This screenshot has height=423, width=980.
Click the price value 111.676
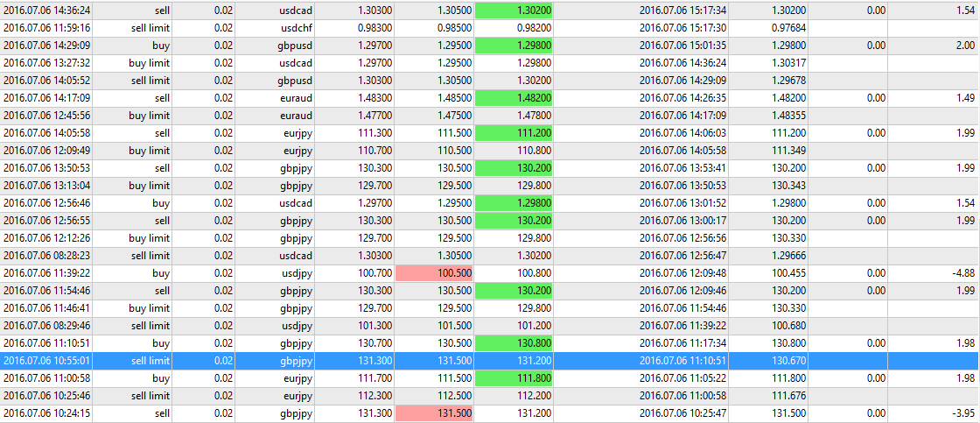pos(788,396)
